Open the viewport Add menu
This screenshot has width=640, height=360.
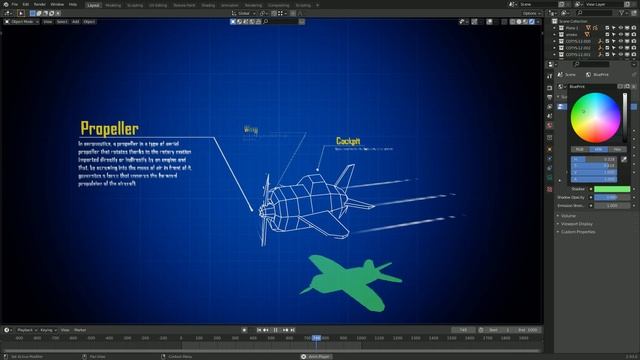76,22
